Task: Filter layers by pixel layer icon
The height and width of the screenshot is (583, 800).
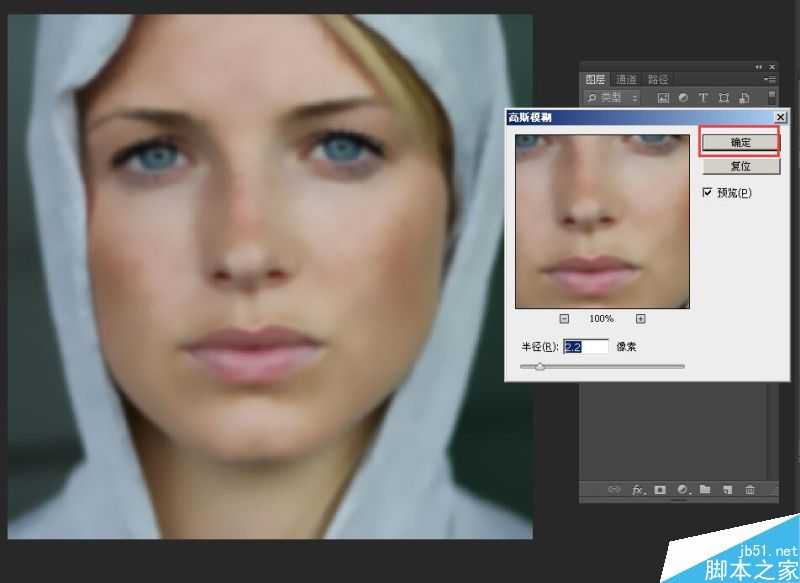Action: point(663,98)
